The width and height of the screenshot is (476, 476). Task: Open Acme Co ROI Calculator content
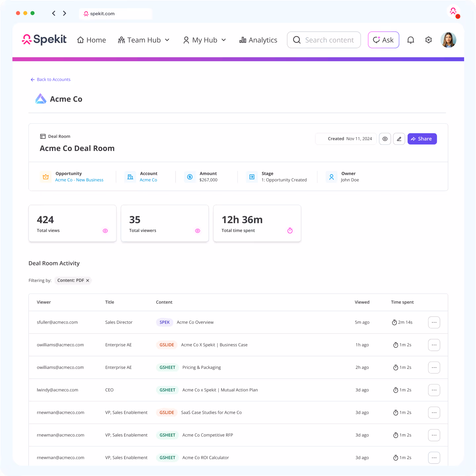pos(206,457)
